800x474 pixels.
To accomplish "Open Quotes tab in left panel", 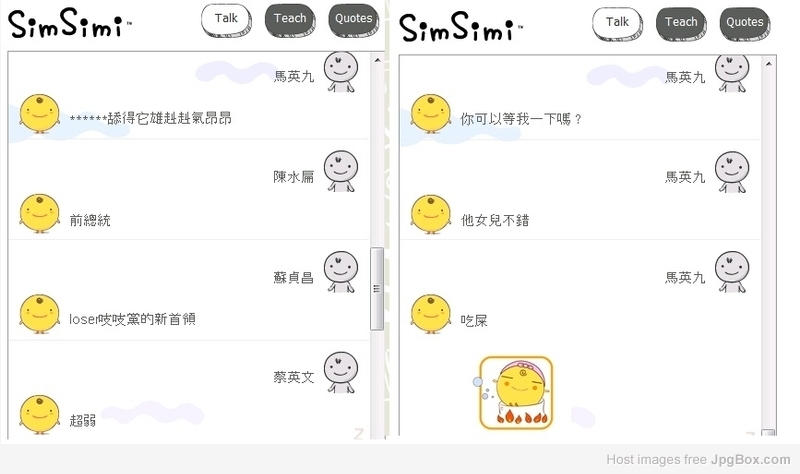I will pos(354,19).
